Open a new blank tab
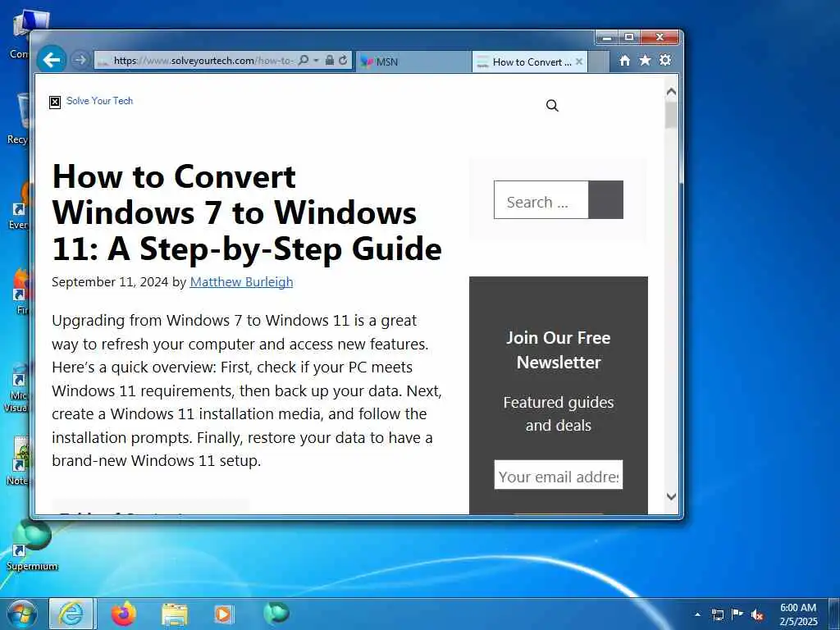Viewport: 840px width, 630px height. click(x=599, y=62)
